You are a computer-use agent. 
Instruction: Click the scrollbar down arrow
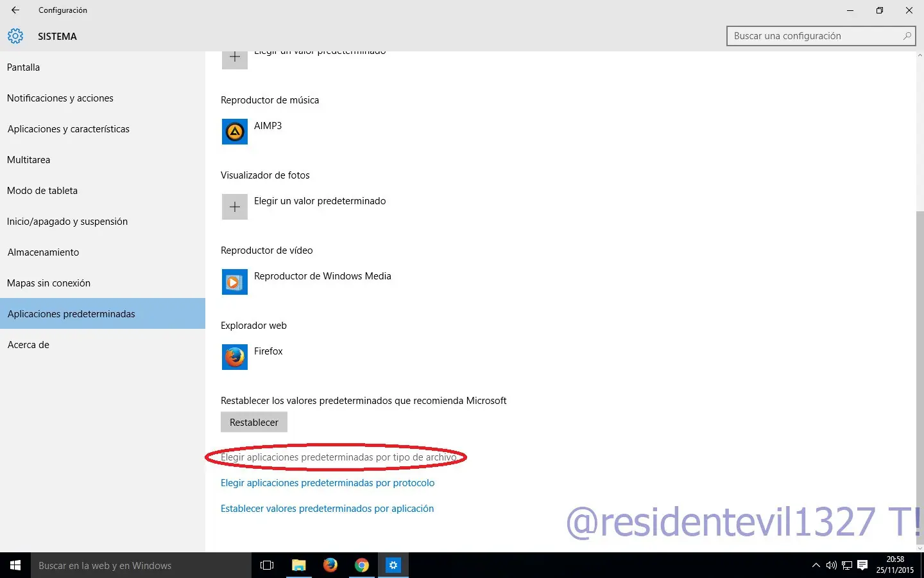tap(920, 547)
